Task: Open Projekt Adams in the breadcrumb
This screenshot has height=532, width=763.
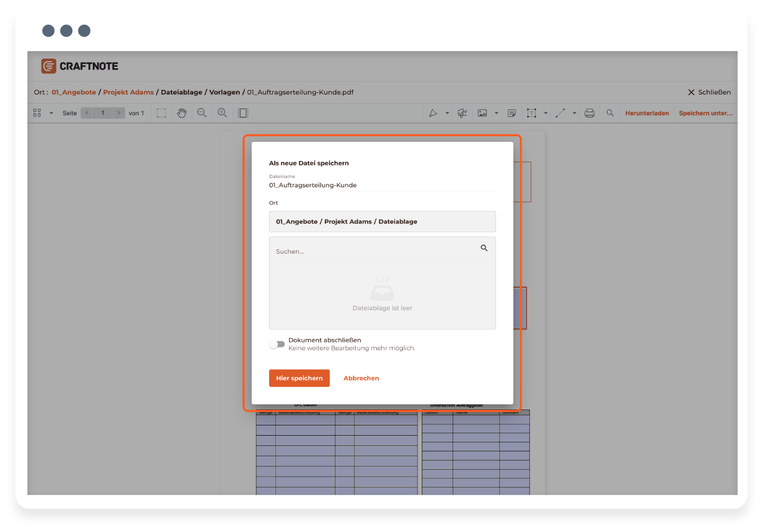Action: [x=128, y=92]
